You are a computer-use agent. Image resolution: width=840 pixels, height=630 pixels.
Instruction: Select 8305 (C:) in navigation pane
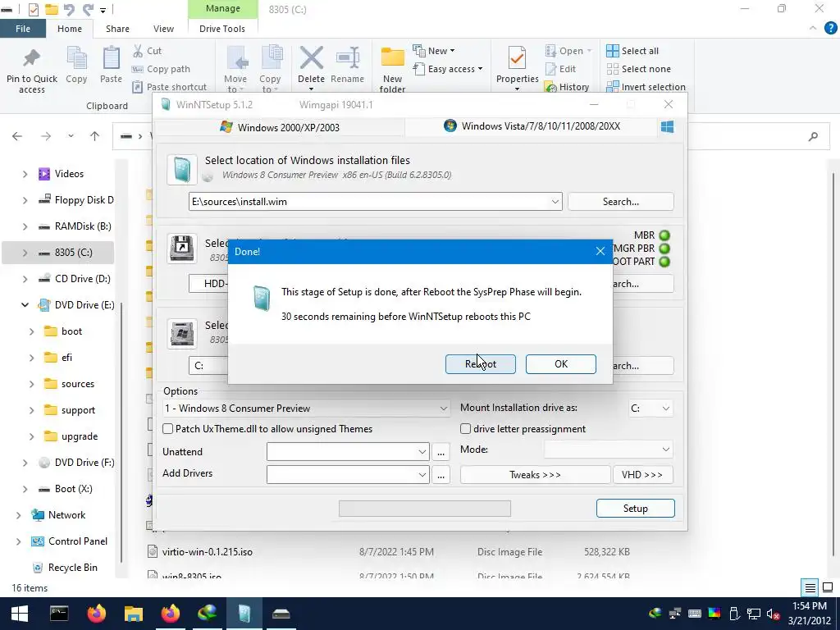tap(58, 253)
